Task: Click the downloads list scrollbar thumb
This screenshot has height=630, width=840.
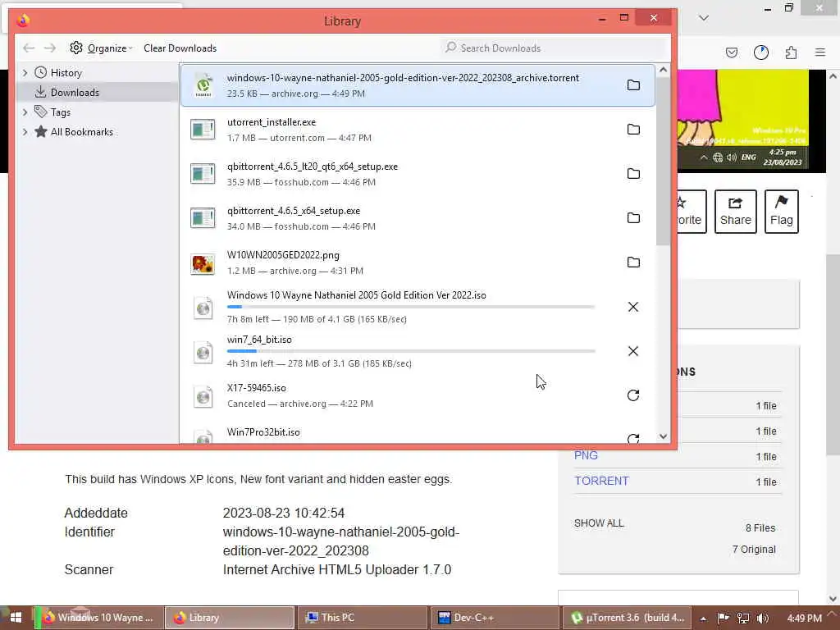Action: click(663, 161)
